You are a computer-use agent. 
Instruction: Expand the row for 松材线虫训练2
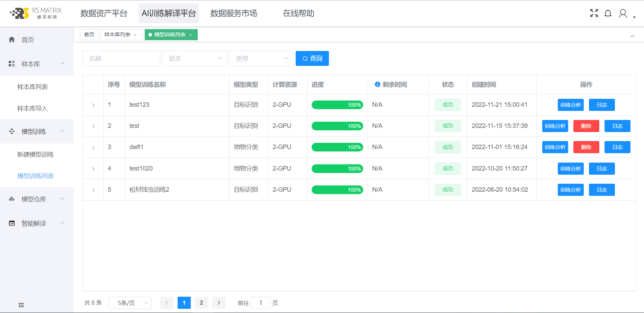93,190
